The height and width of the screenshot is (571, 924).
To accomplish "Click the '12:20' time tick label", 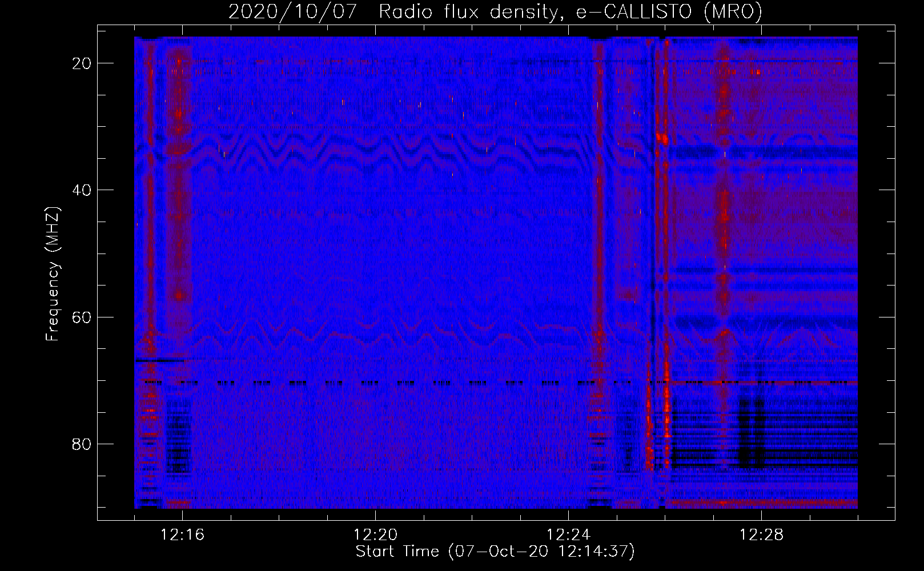I will 375,535.
